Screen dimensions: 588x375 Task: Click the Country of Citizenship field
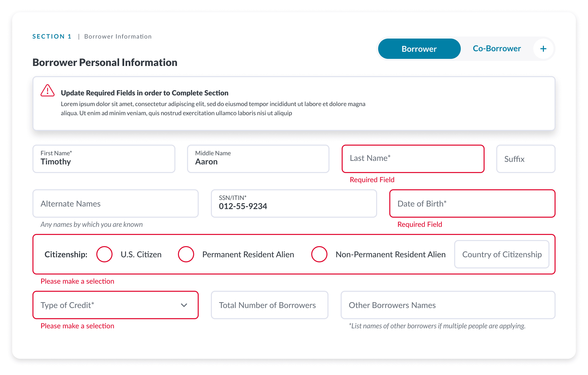point(502,254)
